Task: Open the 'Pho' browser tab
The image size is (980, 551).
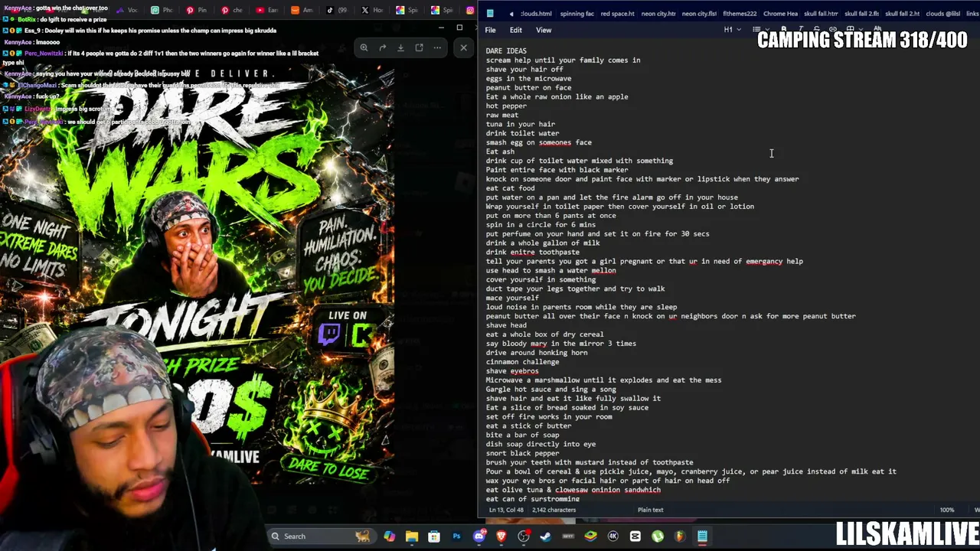Action: [x=162, y=10]
